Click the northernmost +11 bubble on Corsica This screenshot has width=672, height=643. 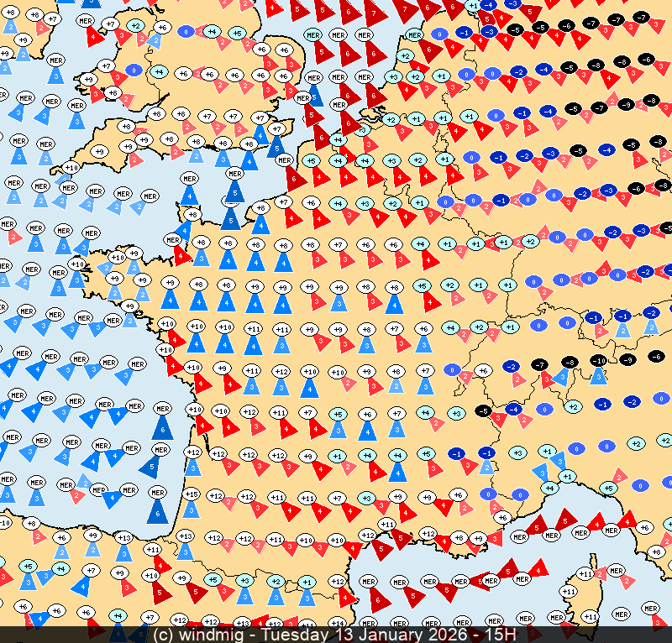coord(586,574)
